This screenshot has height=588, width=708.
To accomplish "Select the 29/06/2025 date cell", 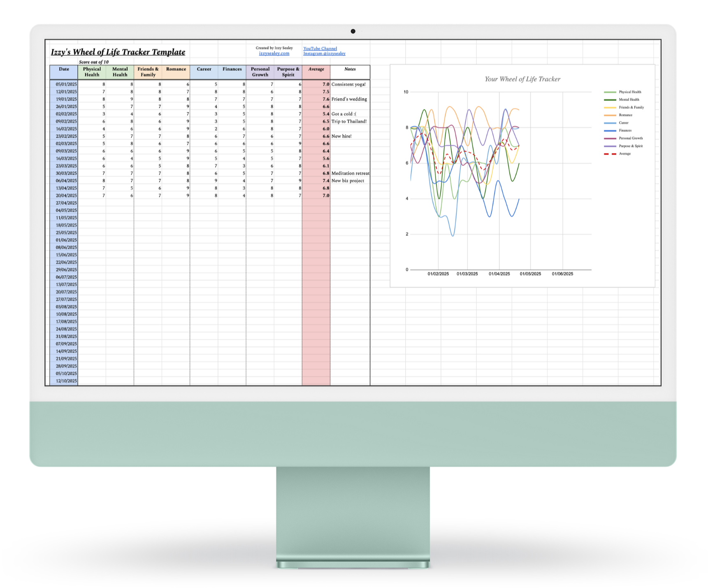I will point(64,270).
